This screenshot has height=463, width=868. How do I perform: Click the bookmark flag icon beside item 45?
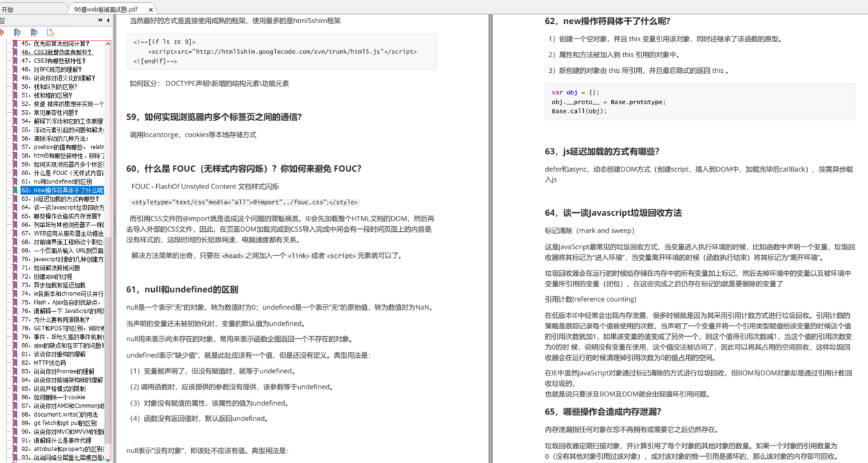click(x=15, y=43)
